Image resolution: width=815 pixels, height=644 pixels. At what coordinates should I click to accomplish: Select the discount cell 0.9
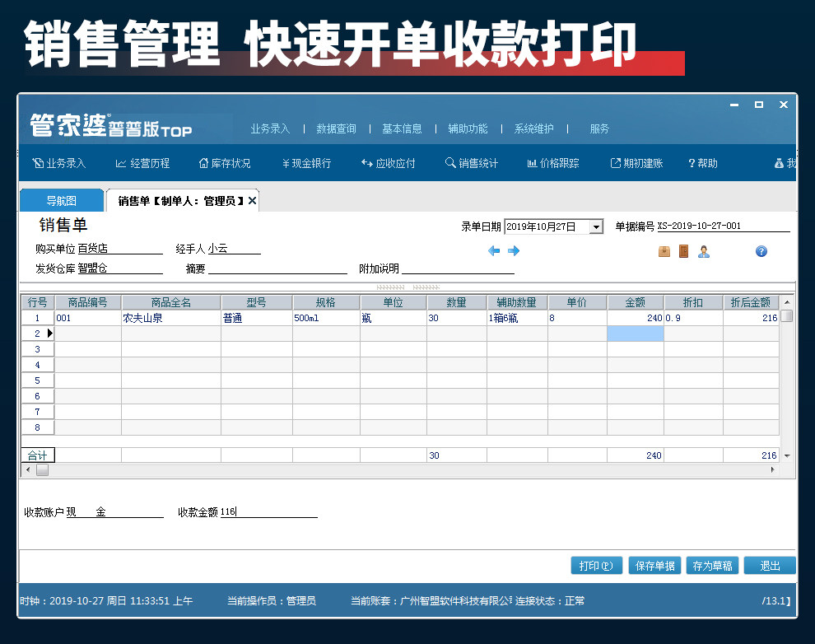pos(693,318)
